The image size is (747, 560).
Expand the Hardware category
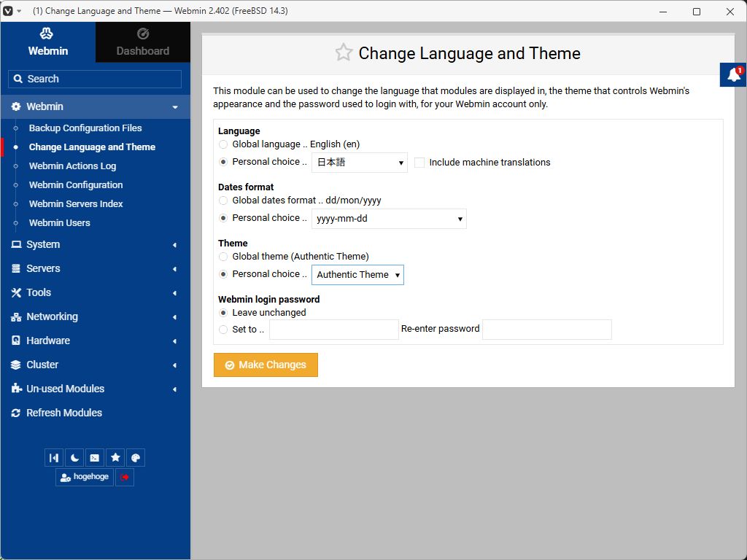click(96, 341)
